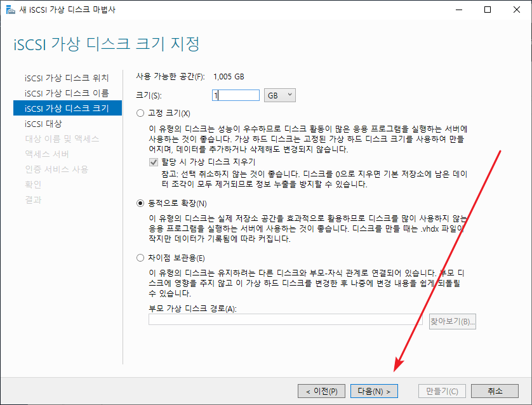Select the 동적으로 확장(N) radio button
The height and width of the screenshot is (405, 532).
pyautogui.click(x=140, y=203)
